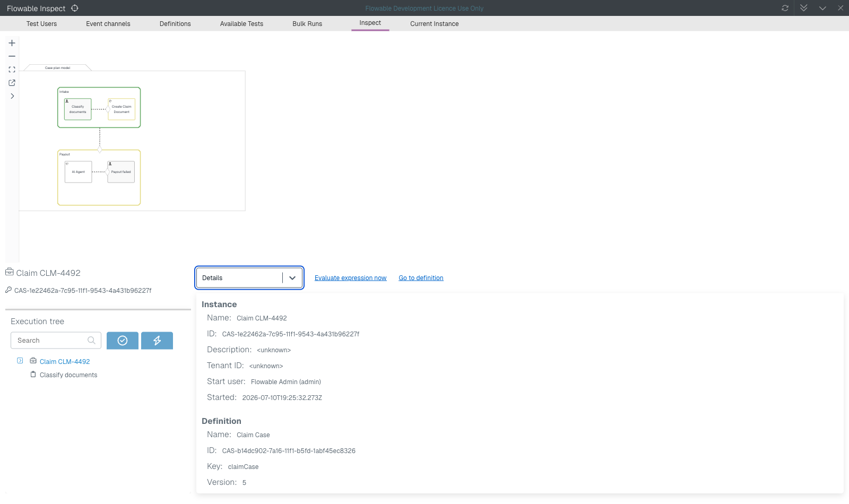Viewport: 849px width, 504px height.
Task: Click the instance ID value under Instance
Action: [291, 334]
